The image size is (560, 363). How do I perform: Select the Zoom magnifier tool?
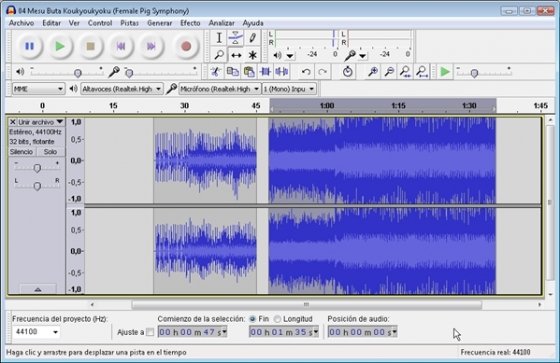(x=219, y=55)
